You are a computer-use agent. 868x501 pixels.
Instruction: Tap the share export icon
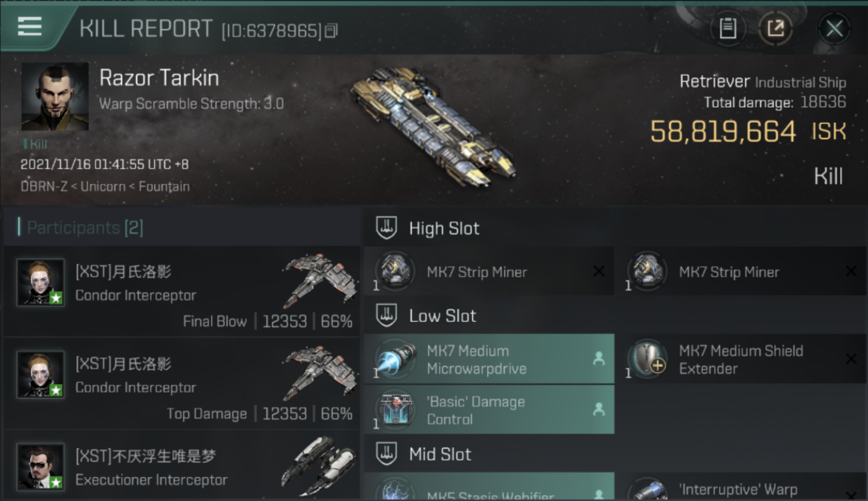point(775,28)
